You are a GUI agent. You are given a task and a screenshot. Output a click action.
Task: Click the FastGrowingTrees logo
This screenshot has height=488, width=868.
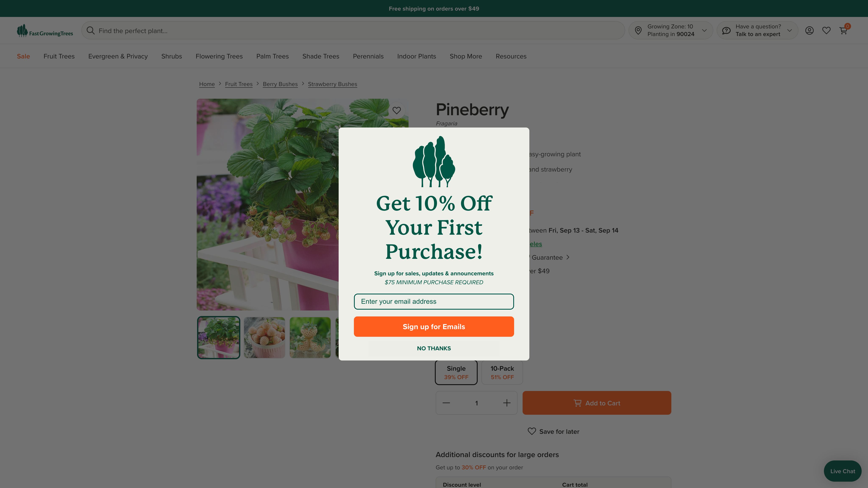45,31
